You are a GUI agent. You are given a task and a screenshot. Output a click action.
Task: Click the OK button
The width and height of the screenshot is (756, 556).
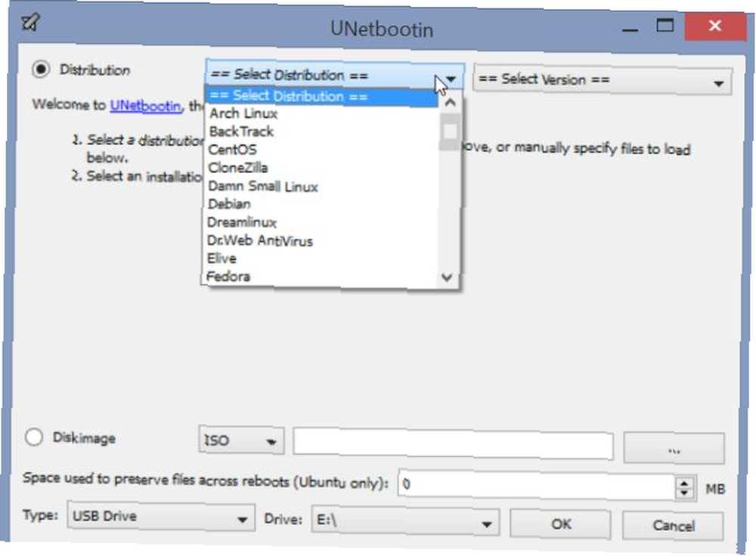tap(561, 524)
